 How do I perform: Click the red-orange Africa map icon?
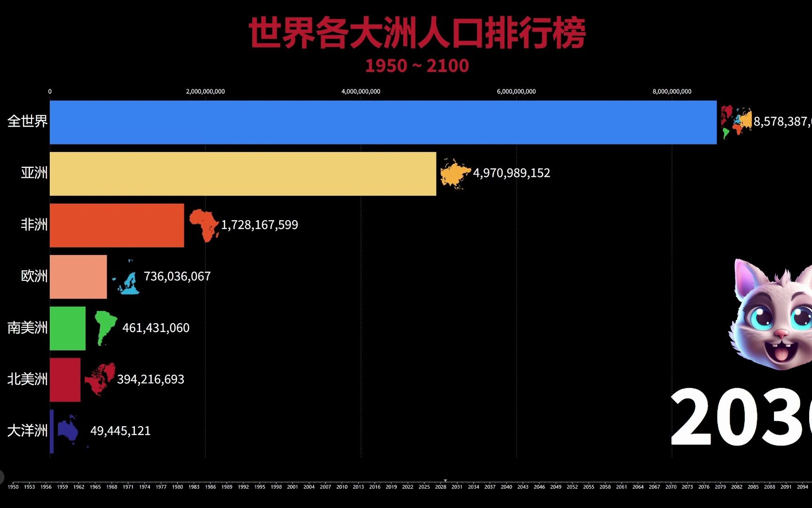204,226
